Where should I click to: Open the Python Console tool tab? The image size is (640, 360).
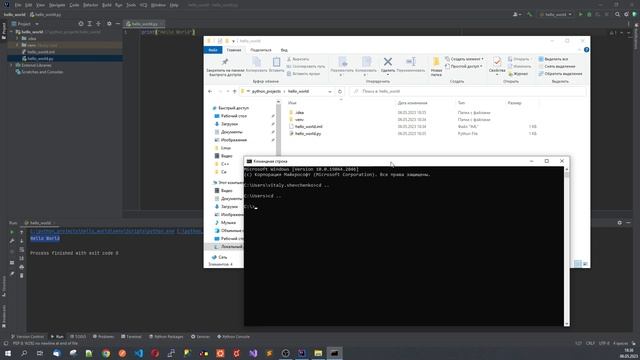click(233, 337)
